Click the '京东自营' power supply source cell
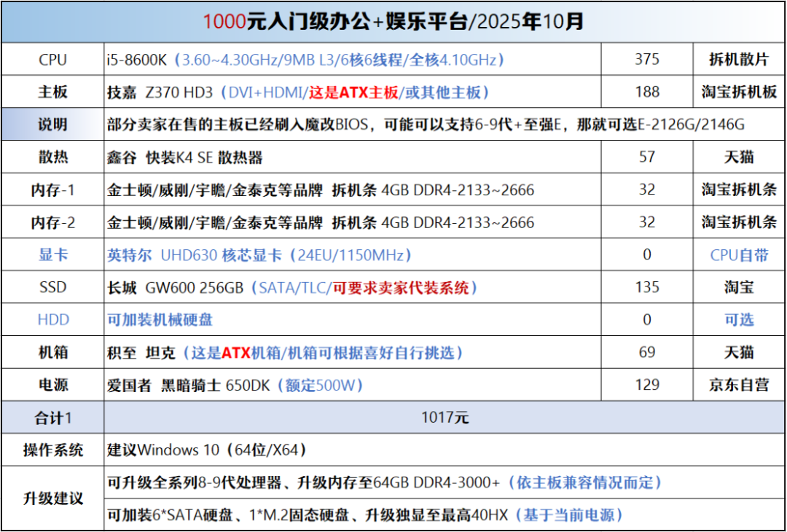787x532 pixels. pos(738,385)
